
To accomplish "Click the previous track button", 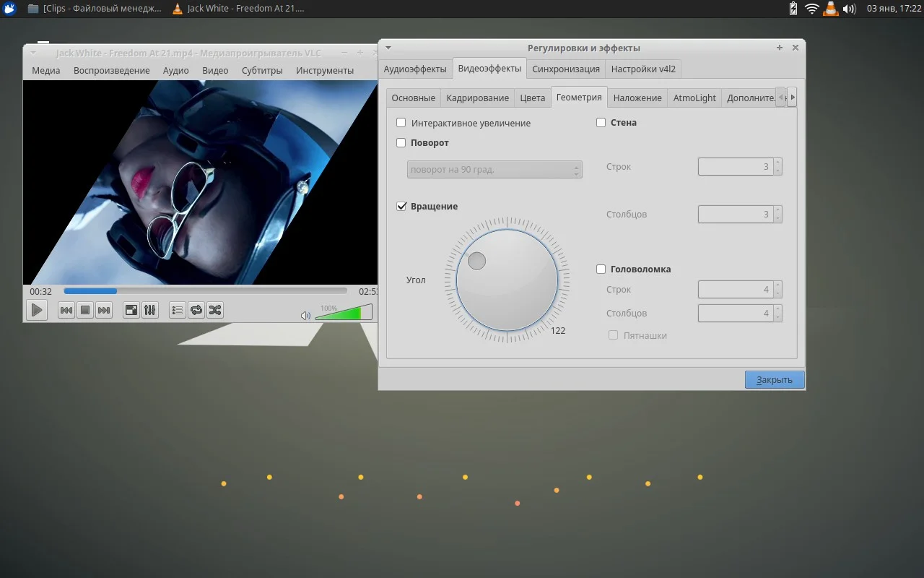I will (66, 310).
